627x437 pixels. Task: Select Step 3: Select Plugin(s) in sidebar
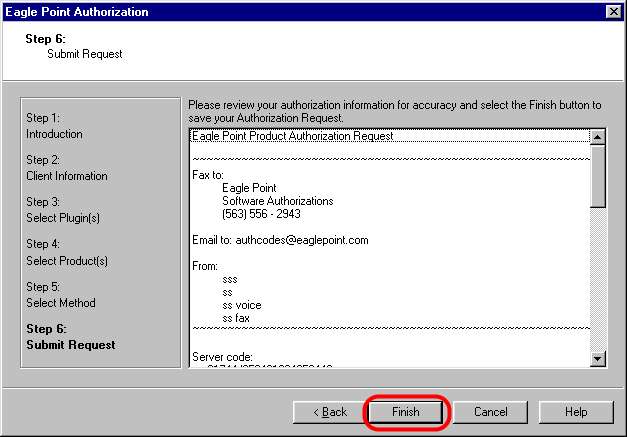(x=63, y=210)
